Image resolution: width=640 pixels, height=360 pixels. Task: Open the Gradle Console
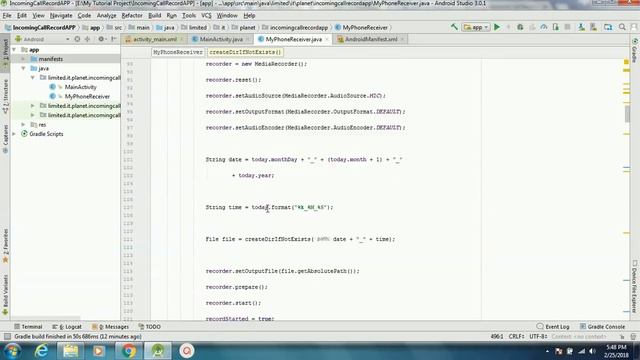tap(602, 327)
